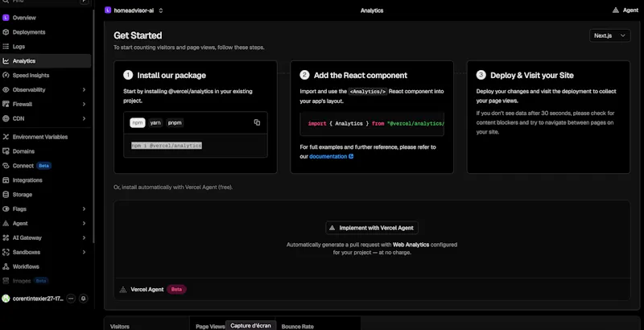Open notifications bell in the sidebar footer
The image size is (644, 330).
point(84,299)
